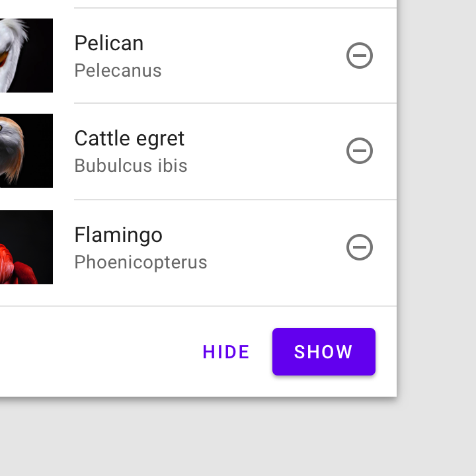Select the Cattle egret photo thumbnail

[x=26, y=151]
